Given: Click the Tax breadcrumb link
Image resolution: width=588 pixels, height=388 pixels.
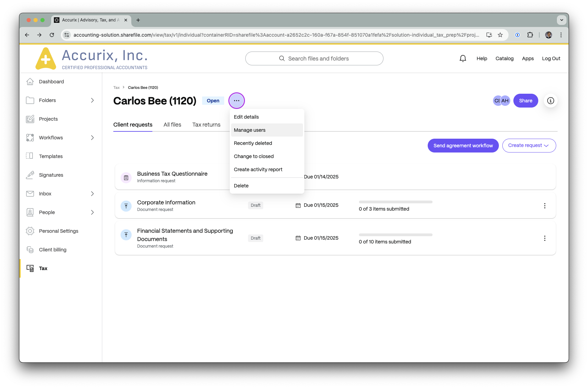Looking at the screenshot, I should pyautogui.click(x=116, y=87).
